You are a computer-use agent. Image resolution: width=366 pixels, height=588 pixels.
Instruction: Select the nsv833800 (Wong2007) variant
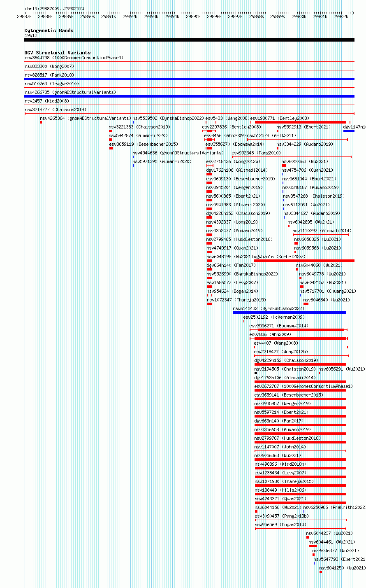tap(49, 66)
